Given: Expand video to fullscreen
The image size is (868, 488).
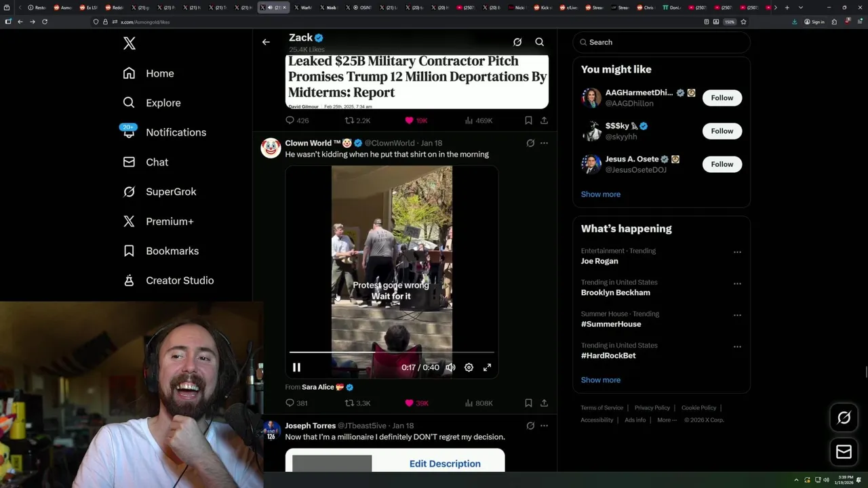Looking at the screenshot, I should coord(487,367).
